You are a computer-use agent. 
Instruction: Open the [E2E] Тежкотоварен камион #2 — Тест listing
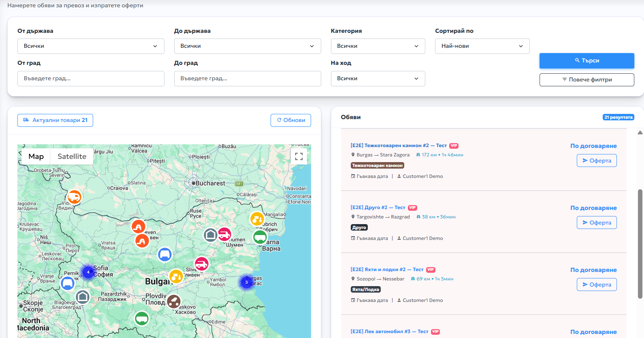pyautogui.click(x=399, y=145)
